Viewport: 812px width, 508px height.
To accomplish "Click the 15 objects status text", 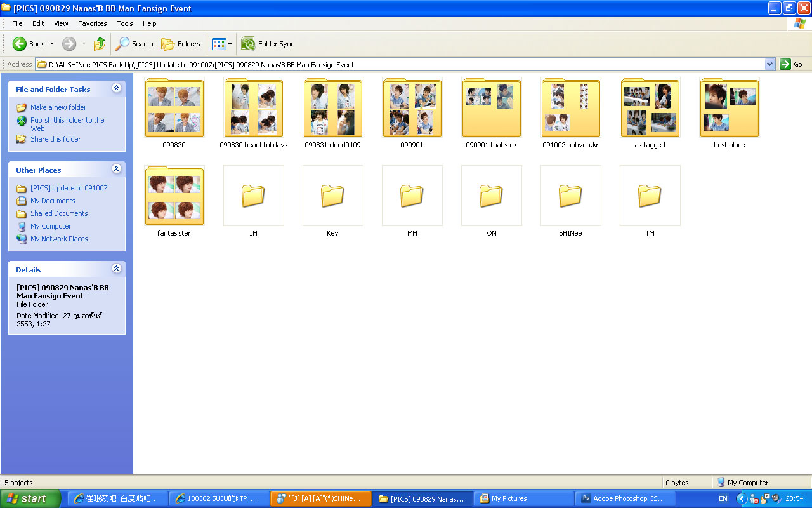I will [x=17, y=483].
